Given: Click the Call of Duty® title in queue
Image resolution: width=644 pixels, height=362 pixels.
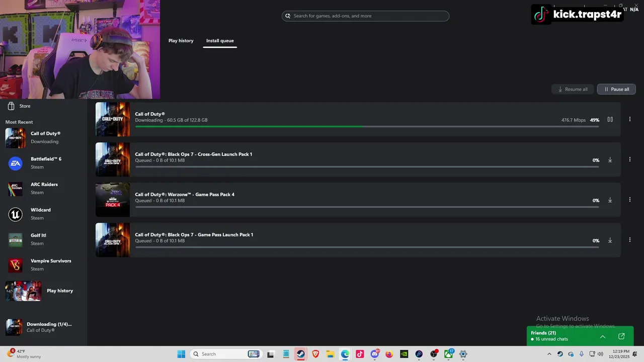Looking at the screenshot, I should (150, 114).
